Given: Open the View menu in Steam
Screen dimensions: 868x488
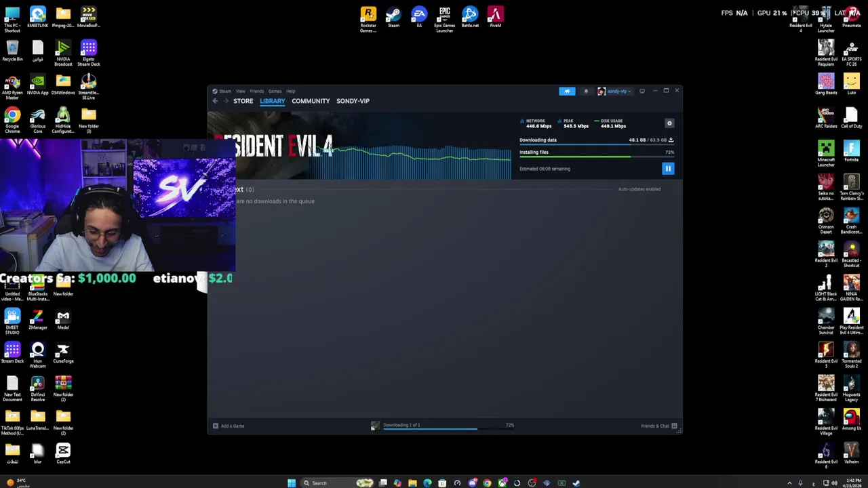Looking at the screenshot, I should [241, 91].
